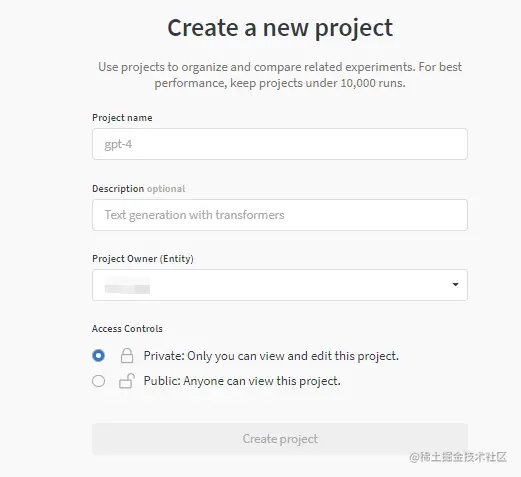Click the closed padlock icon for Private
Screen dimensions: 521x477
pos(127,356)
